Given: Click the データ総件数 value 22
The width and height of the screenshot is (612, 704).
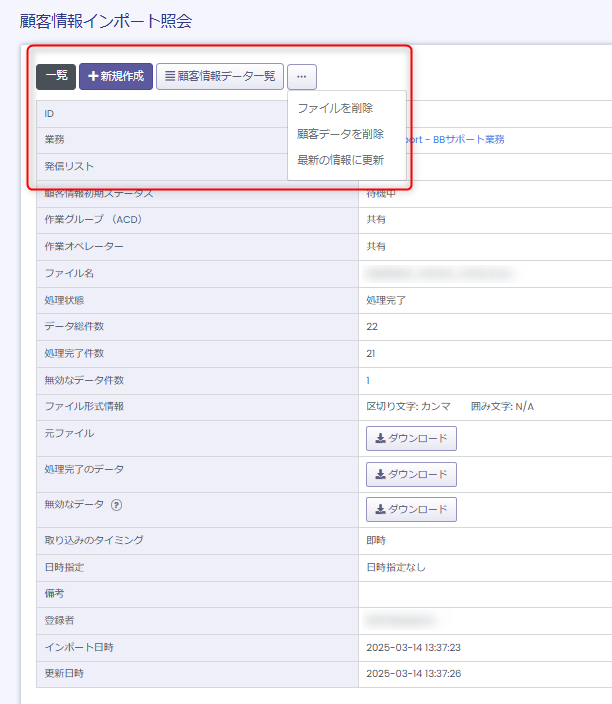Looking at the screenshot, I should click(x=372, y=327).
